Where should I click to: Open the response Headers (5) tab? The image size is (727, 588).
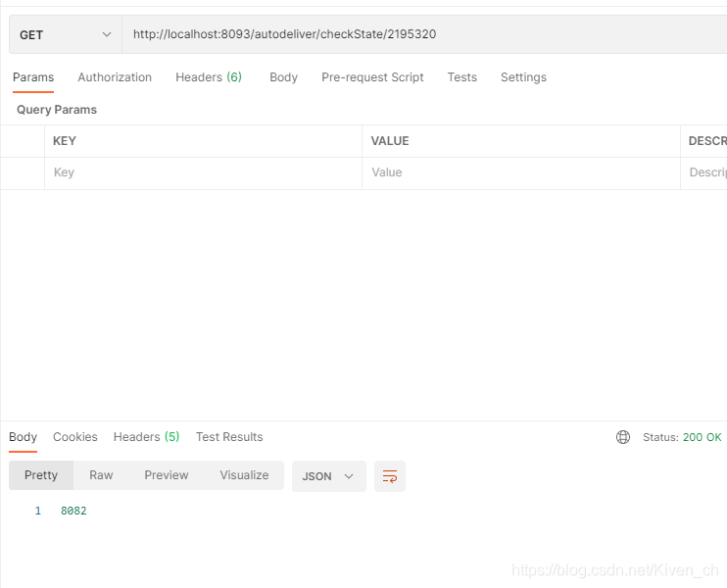[147, 437]
